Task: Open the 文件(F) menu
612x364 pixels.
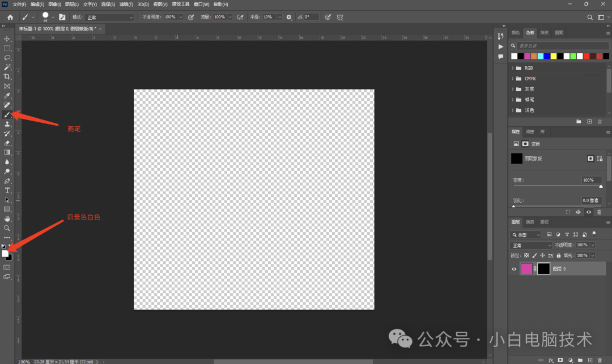Action: coord(19,5)
